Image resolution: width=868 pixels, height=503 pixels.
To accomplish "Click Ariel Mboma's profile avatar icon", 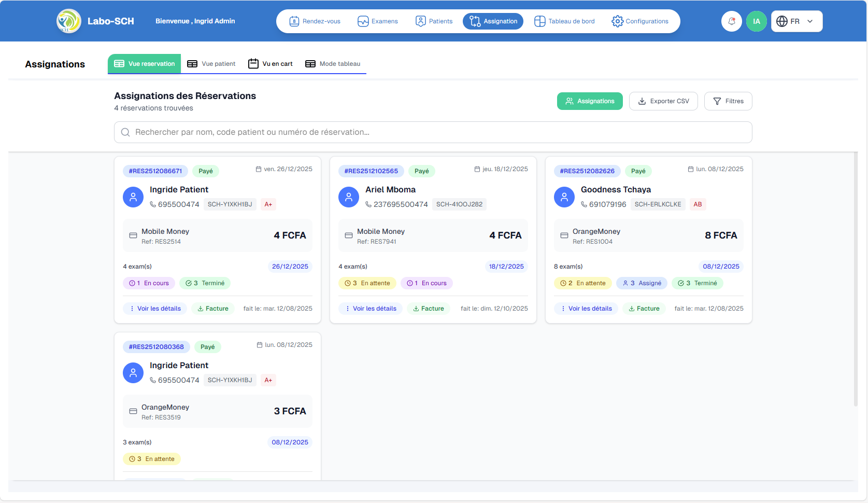I will (349, 197).
